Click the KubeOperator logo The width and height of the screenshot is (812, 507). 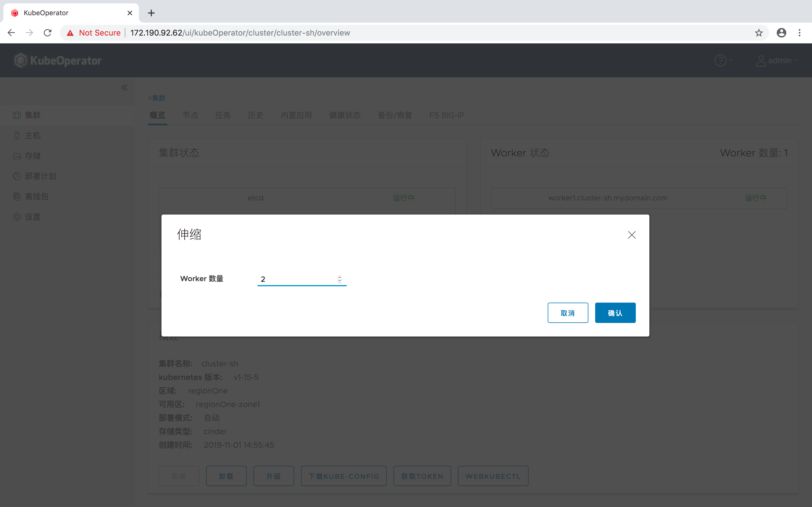point(58,60)
